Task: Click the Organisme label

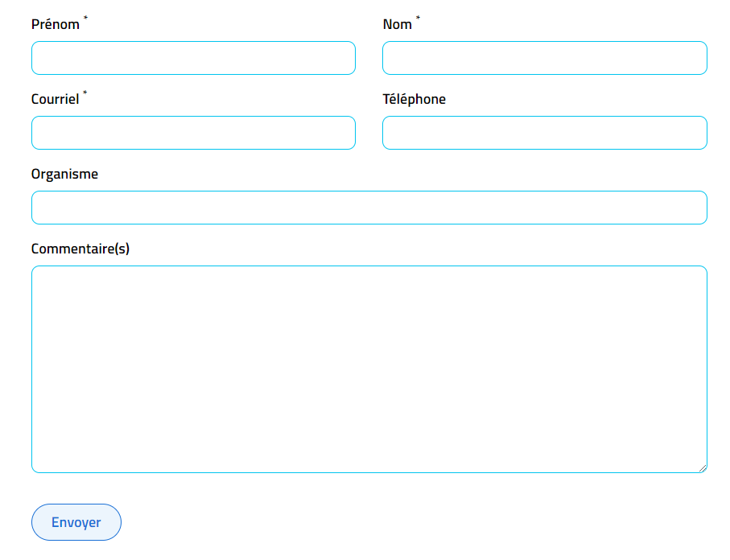Action: pos(64,174)
